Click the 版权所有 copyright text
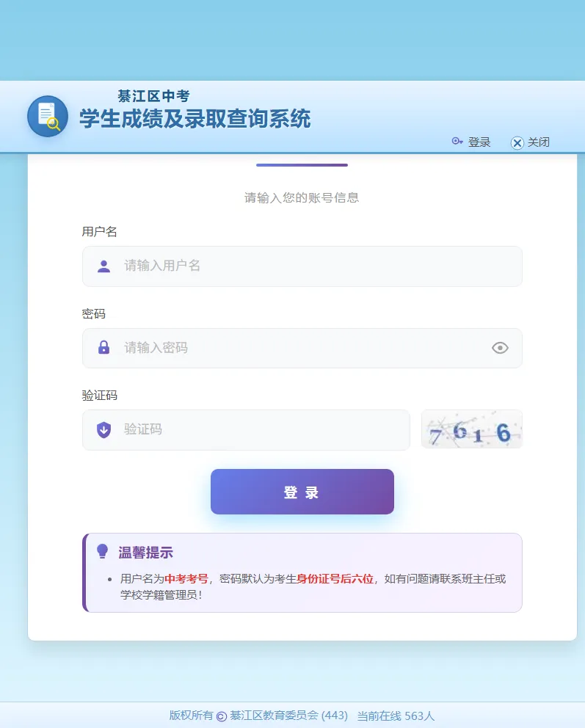585x728 pixels. coord(191,716)
